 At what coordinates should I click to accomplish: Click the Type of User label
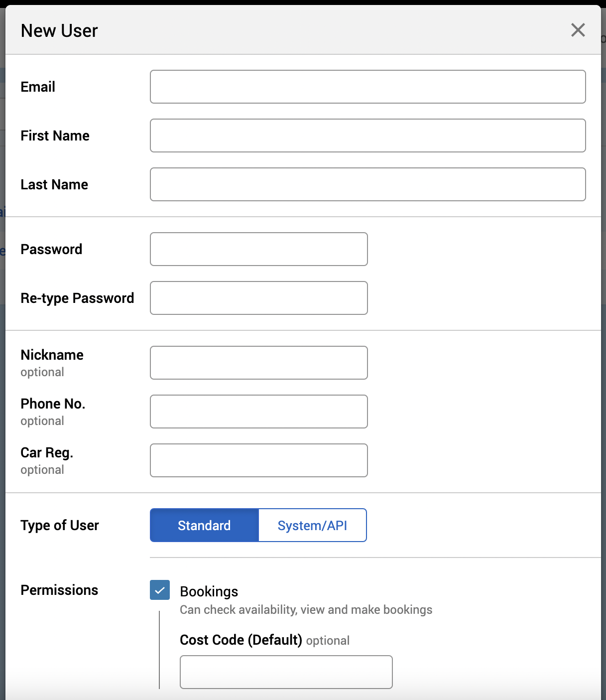(60, 525)
